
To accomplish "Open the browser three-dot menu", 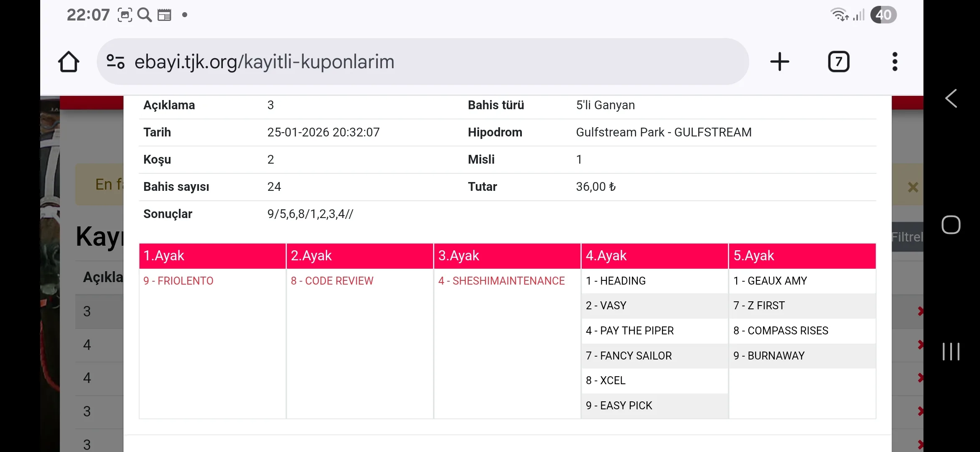I will click(895, 62).
